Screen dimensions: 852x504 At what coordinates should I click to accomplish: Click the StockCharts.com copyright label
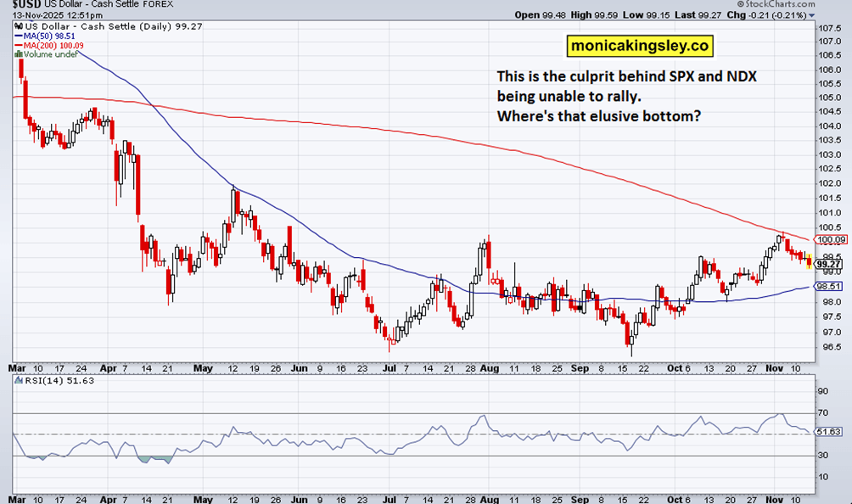[x=776, y=4]
